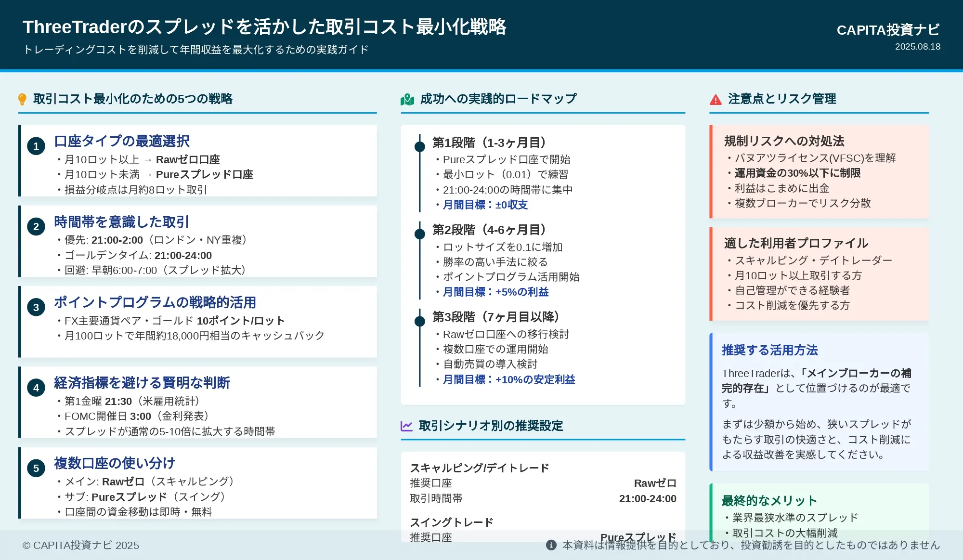This screenshot has height=560, width=963.
Task: Click the number 1 circle badge
Action: click(x=36, y=146)
